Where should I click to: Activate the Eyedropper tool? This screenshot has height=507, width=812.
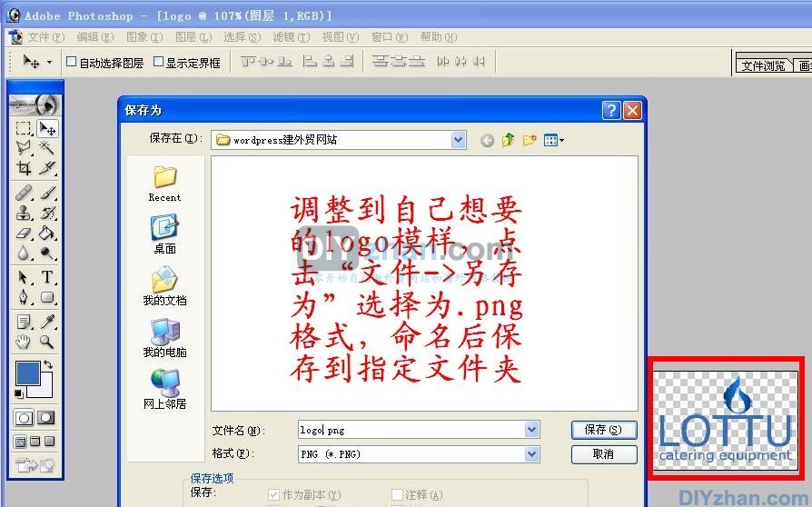point(47,322)
